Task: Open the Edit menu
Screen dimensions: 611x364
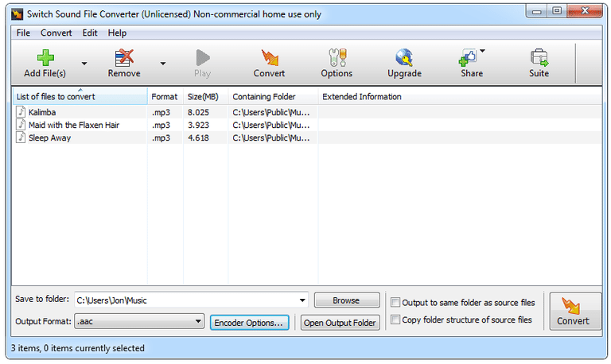Action: pos(90,33)
